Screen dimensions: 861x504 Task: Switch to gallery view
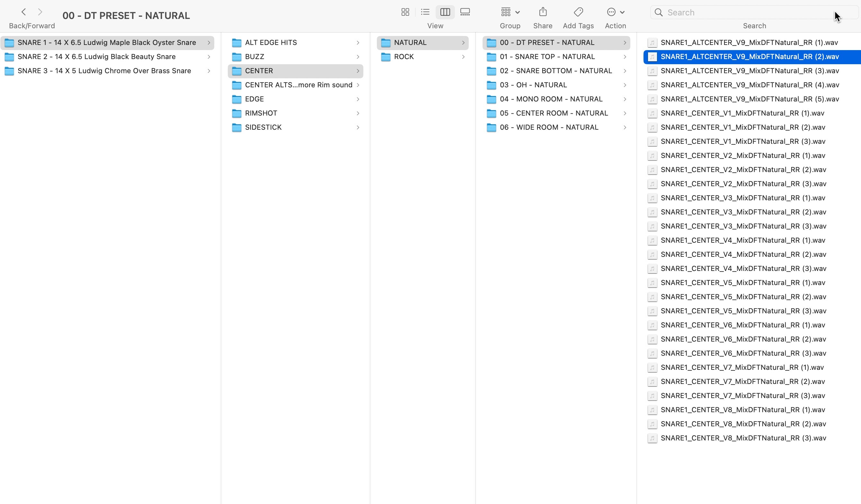tap(465, 12)
